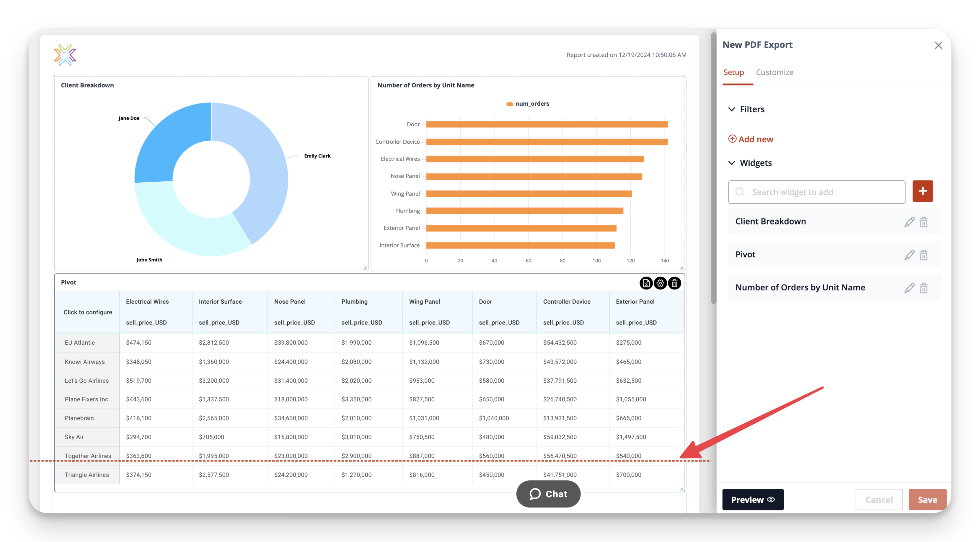Open the Pivot widget settings gear
980x542 pixels.
coord(660,283)
